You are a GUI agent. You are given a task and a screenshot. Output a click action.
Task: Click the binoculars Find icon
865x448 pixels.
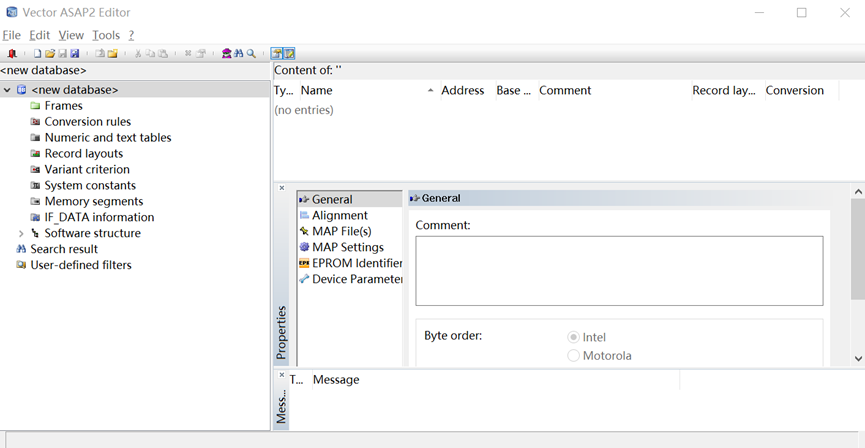238,54
